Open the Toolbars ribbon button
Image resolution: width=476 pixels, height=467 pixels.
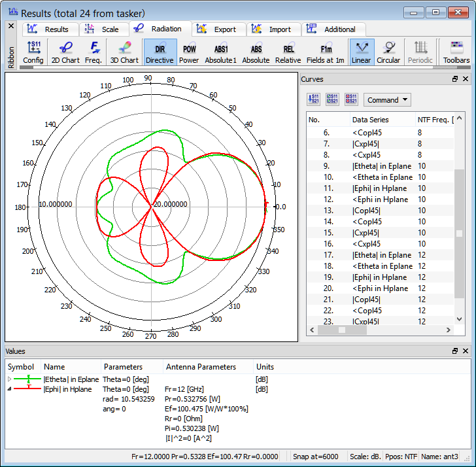point(456,52)
